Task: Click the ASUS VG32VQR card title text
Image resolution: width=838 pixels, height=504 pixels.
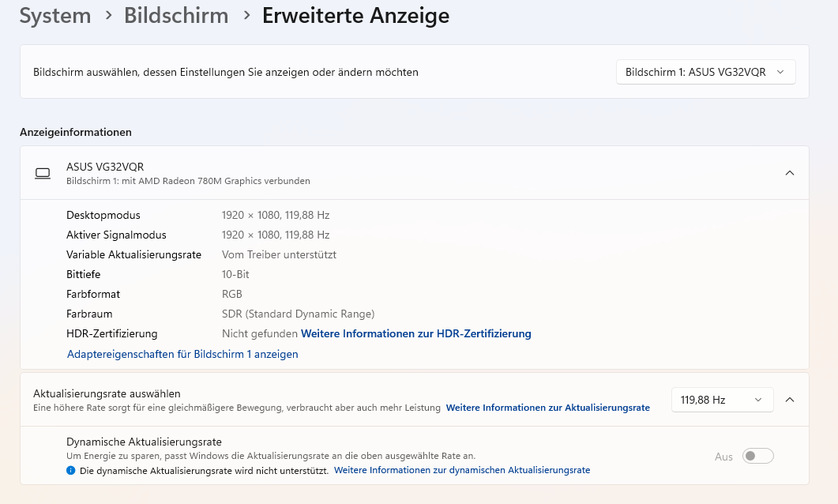Action: coord(105,167)
